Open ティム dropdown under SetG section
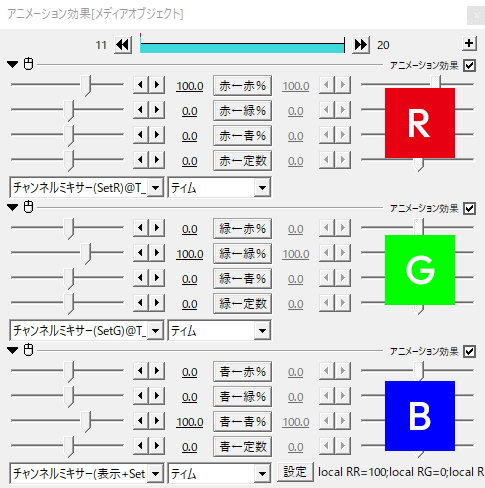This screenshot has height=488, width=485. pos(219,331)
